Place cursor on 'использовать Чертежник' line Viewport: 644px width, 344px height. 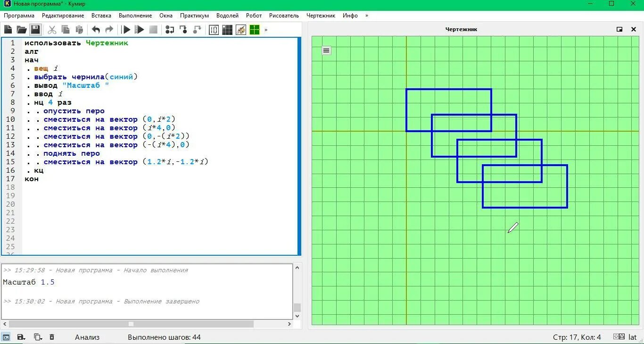coord(76,43)
